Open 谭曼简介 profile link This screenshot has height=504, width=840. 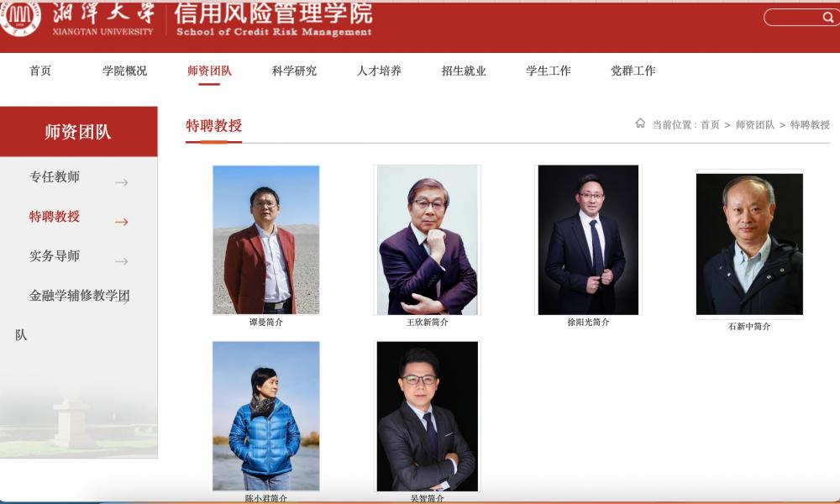[x=265, y=322]
